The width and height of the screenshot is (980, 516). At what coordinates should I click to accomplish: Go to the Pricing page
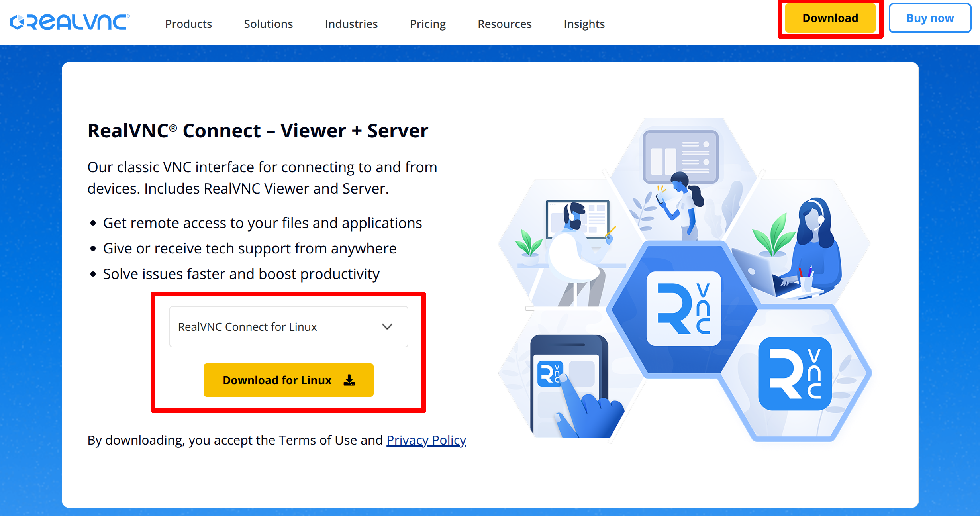[427, 24]
